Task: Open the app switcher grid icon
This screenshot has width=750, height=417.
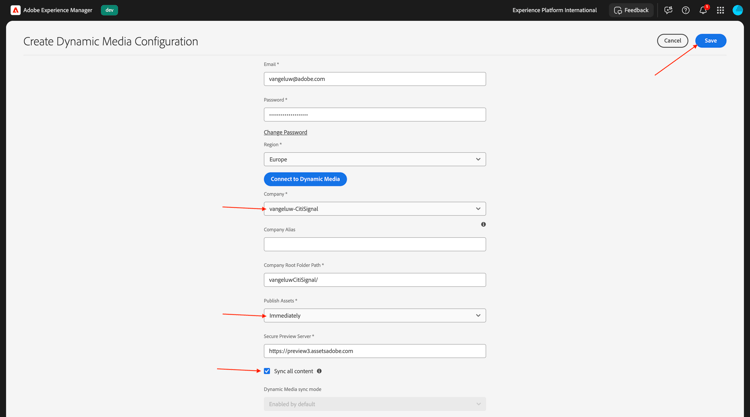Action: click(x=720, y=10)
